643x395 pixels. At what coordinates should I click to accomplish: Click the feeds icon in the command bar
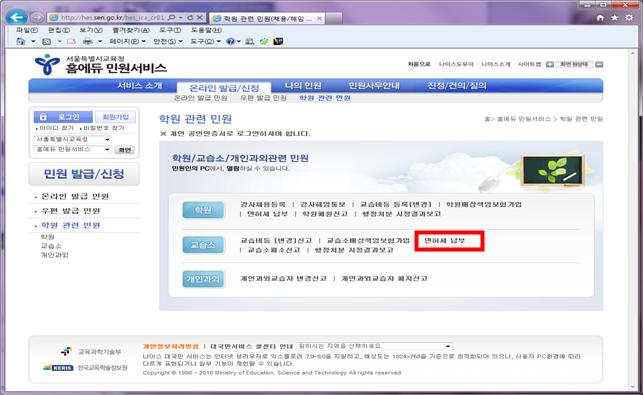pos(47,41)
